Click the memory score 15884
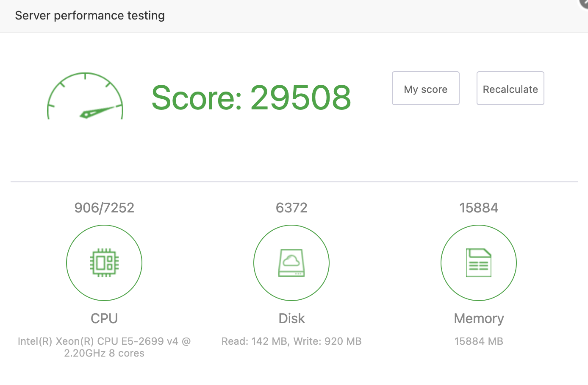This screenshot has height=385, width=588. tap(479, 208)
